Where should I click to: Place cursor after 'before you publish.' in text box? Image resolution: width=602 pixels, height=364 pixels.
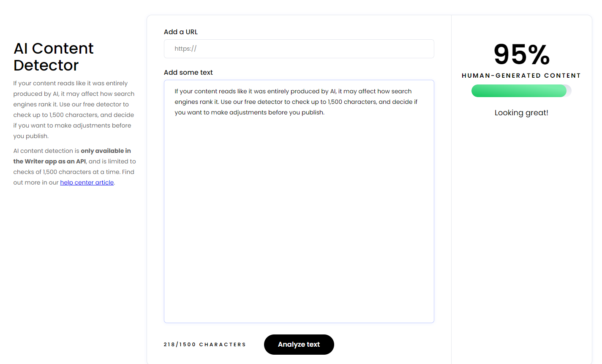[325, 113]
